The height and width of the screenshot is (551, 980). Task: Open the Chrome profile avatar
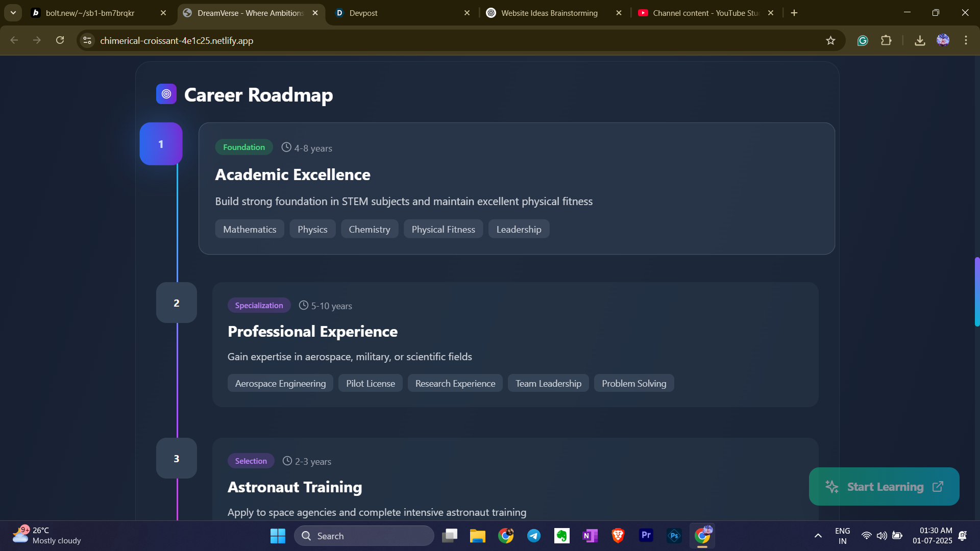click(x=943, y=40)
